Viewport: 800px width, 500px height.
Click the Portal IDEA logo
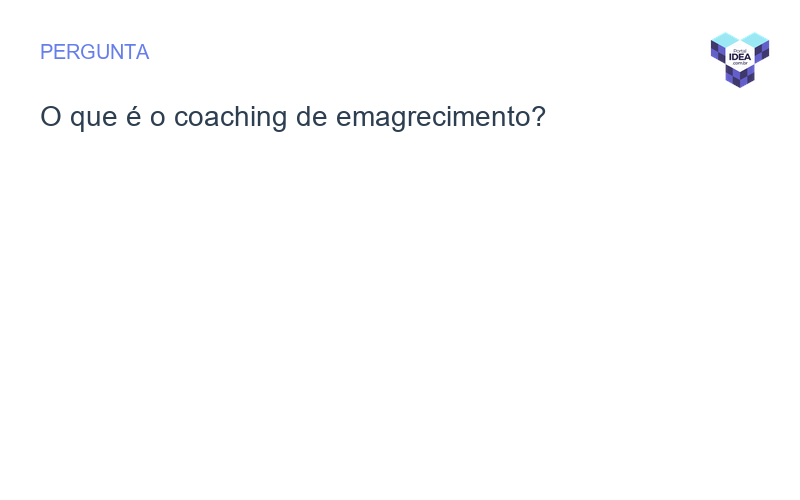tap(740, 59)
